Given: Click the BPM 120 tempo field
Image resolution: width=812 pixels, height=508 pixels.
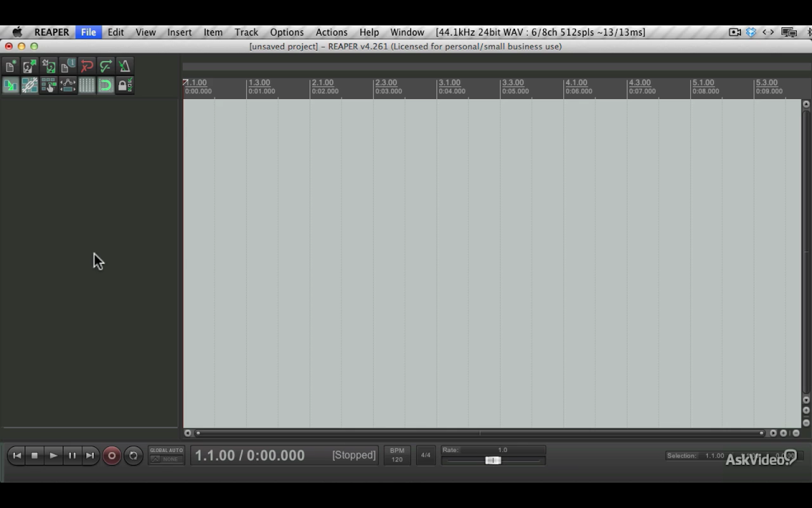Looking at the screenshot, I should coord(397,455).
